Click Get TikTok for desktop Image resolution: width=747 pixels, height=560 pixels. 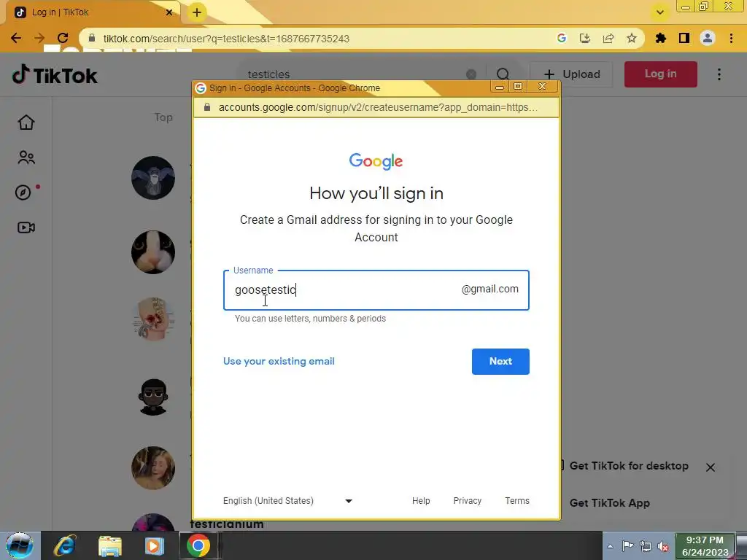(x=629, y=466)
